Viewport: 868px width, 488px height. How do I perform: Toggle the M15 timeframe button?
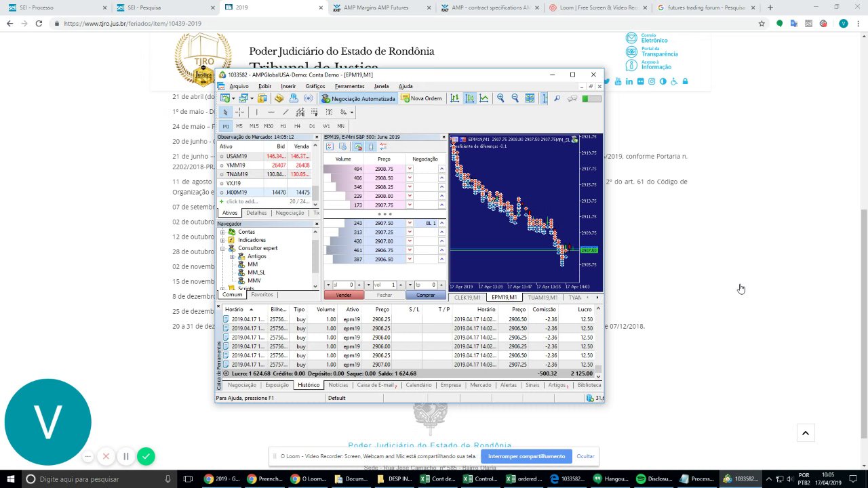tap(254, 126)
